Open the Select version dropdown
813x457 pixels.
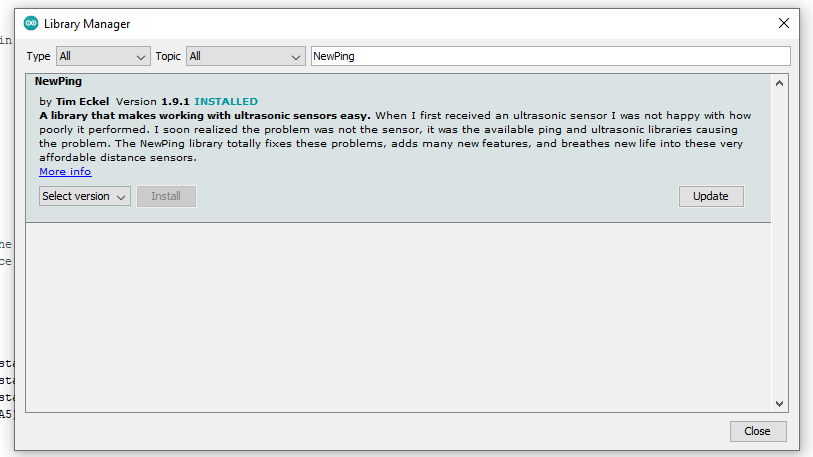click(x=85, y=196)
